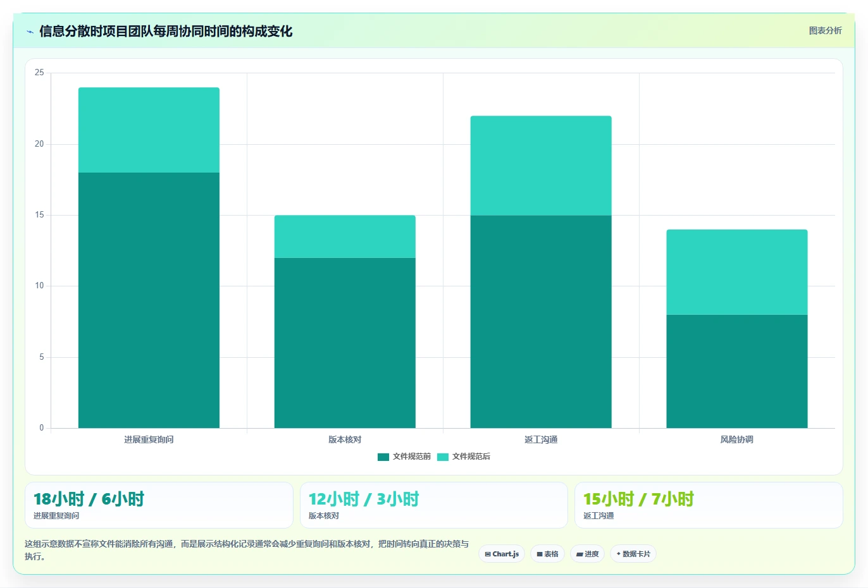Viewport: 868px width, 588px height.
Task: Click the dark bar segment for 进展重复询问
Action: (x=149, y=300)
